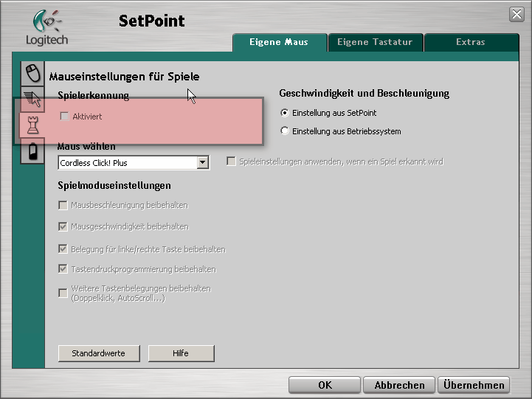Toggle Mausbeschleunigung beibehalten checkbox

(x=63, y=205)
